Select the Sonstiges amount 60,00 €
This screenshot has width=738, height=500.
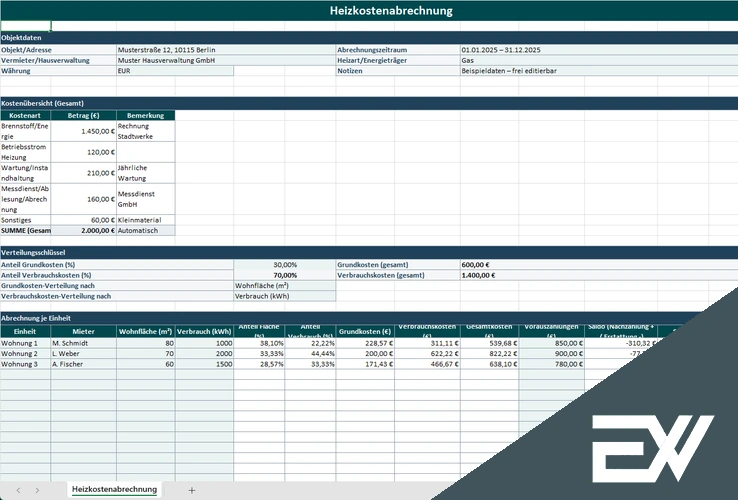point(83,220)
